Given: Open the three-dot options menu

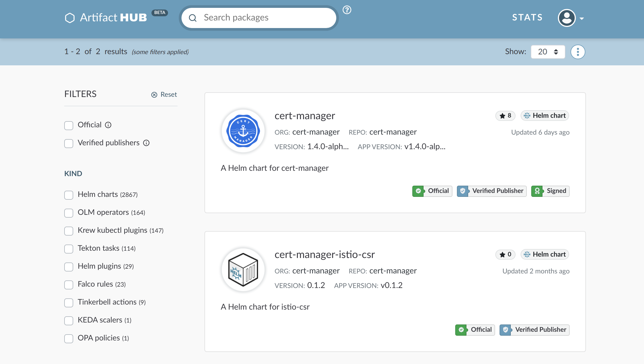Looking at the screenshot, I should click(578, 52).
